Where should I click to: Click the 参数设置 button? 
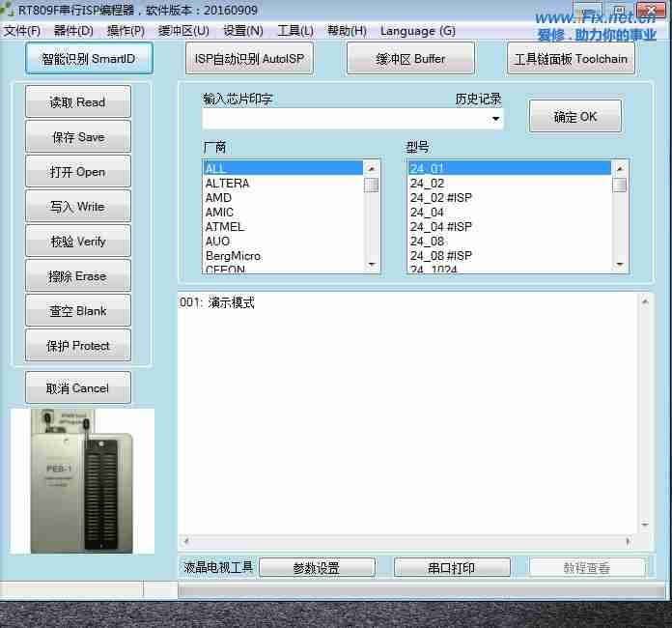click(x=316, y=568)
